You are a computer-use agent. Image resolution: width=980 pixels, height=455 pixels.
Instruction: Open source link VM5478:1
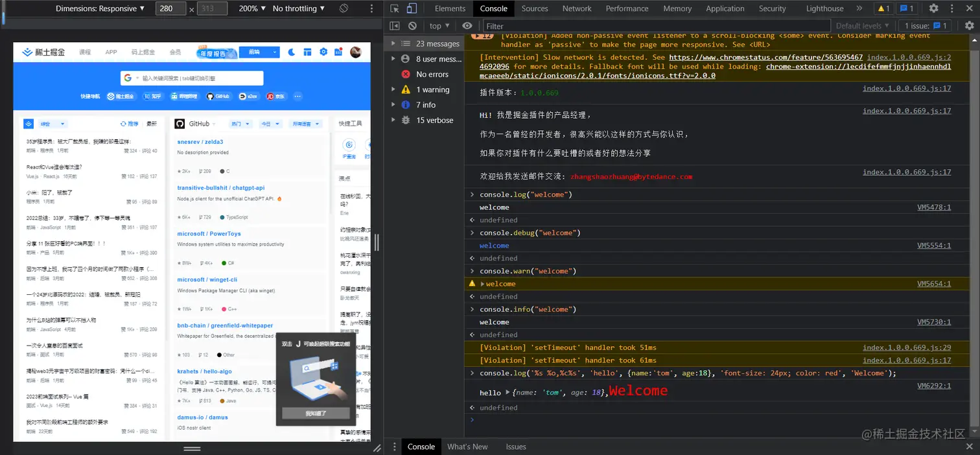point(934,207)
